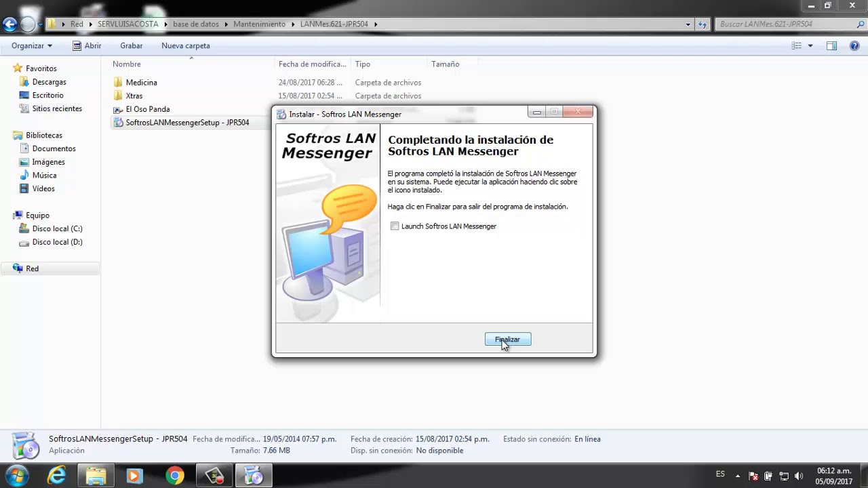This screenshot has width=868, height=488.
Task: Click ES language indicator in tray
Action: (720, 474)
